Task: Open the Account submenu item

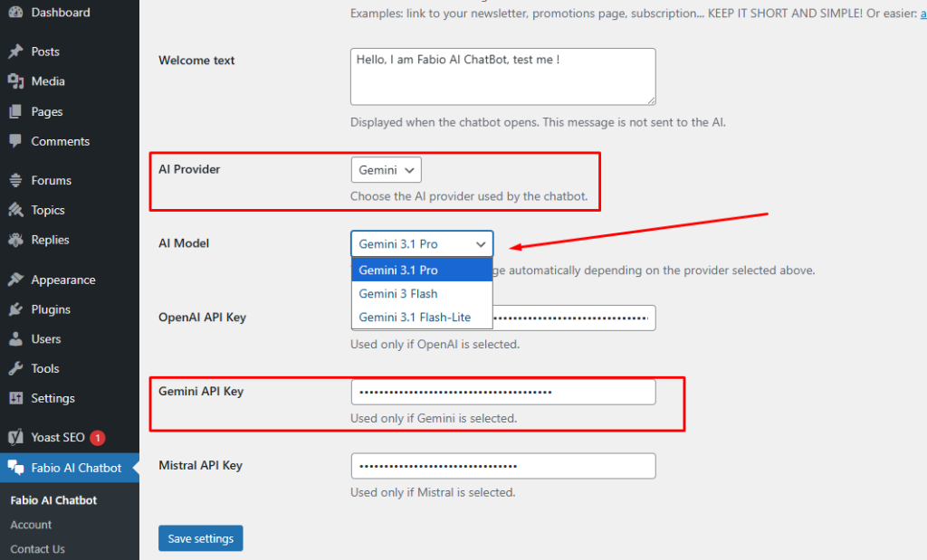Action: pos(31,525)
